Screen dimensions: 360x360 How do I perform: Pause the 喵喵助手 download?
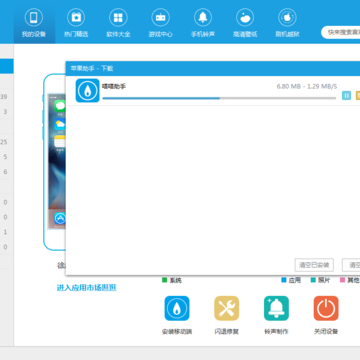(347, 96)
